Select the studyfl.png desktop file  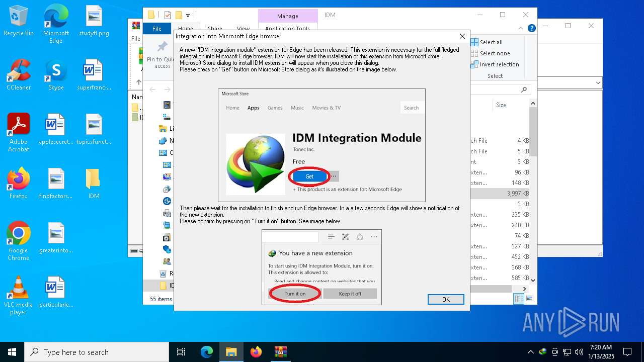(x=94, y=21)
